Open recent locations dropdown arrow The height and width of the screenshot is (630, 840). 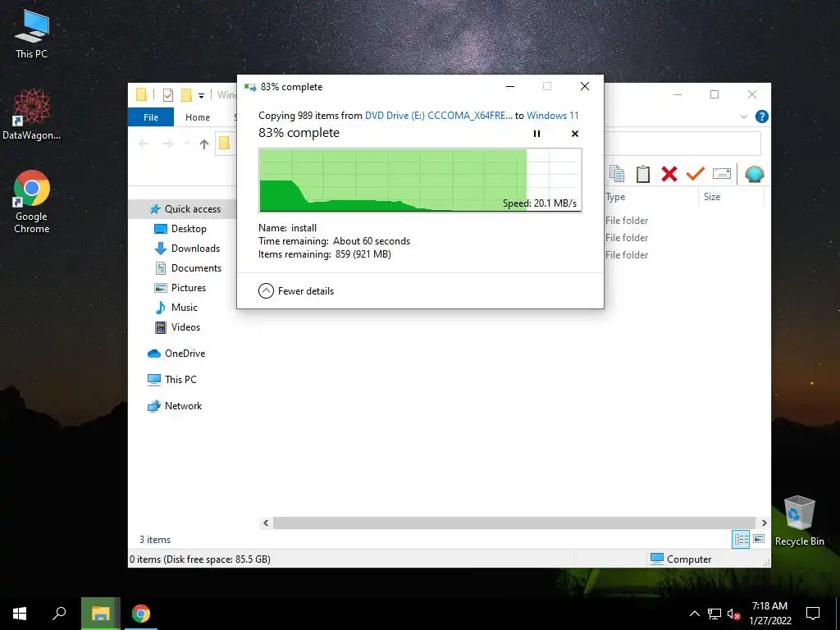click(187, 144)
